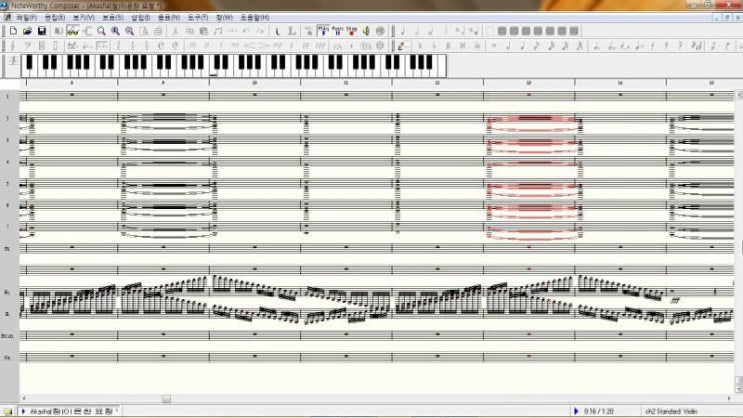
Task: Save the score with the floppy disk icon
Action: (x=41, y=31)
